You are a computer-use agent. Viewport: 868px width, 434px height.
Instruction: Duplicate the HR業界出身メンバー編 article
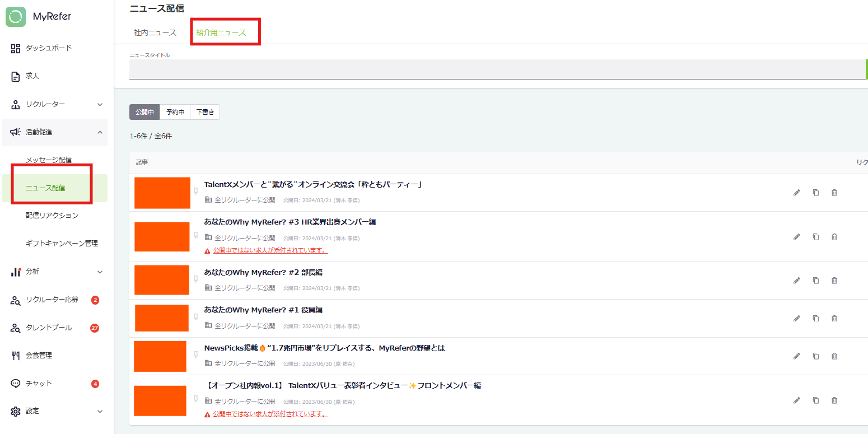click(x=815, y=237)
